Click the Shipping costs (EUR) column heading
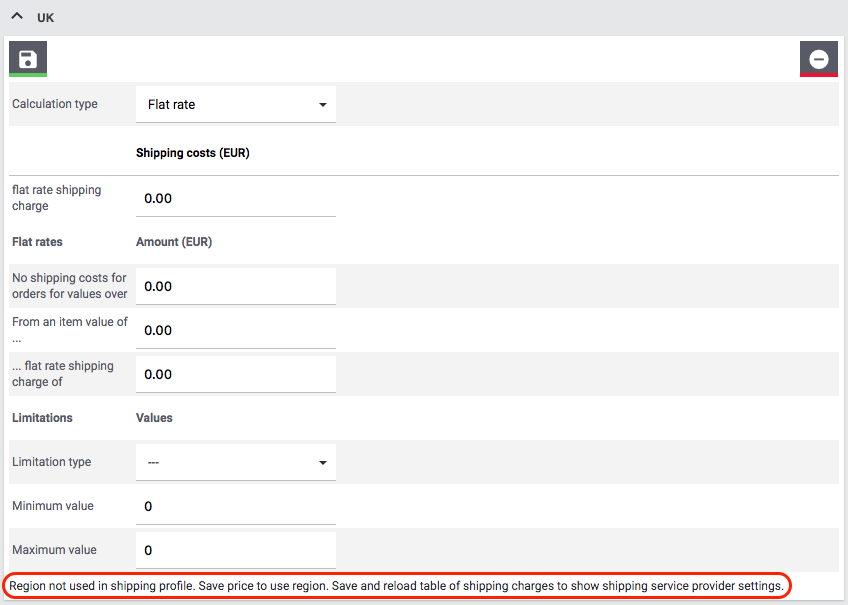 (192, 154)
